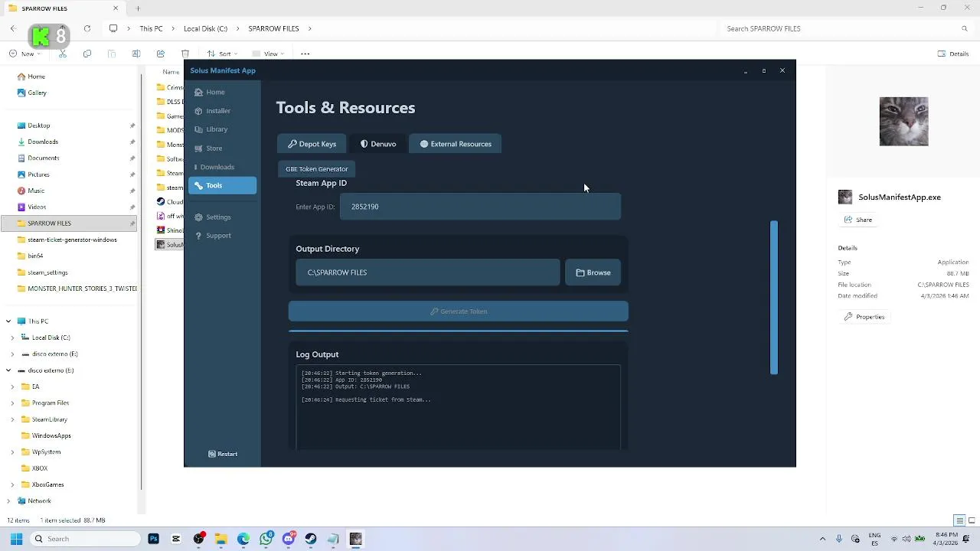
Task: Open the pinned Downloads folder in Explorer
Action: coord(42,142)
